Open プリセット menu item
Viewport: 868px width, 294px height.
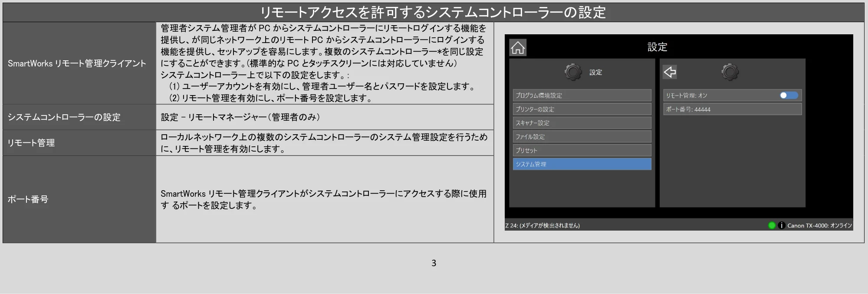click(582, 150)
